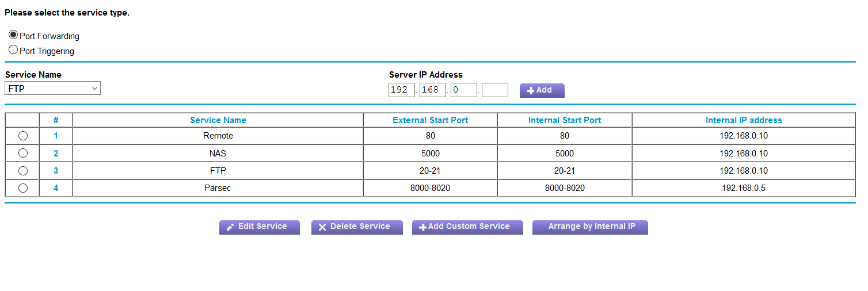Open the Service Name dropdown showing FTP
The width and height of the screenshot is (868, 291).
tap(52, 89)
